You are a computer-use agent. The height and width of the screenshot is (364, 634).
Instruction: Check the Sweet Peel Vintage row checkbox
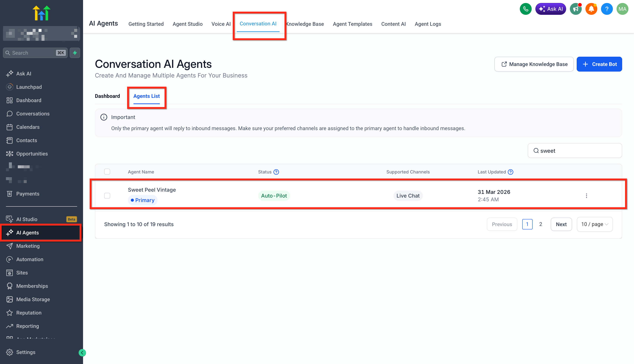[x=107, y=196]
